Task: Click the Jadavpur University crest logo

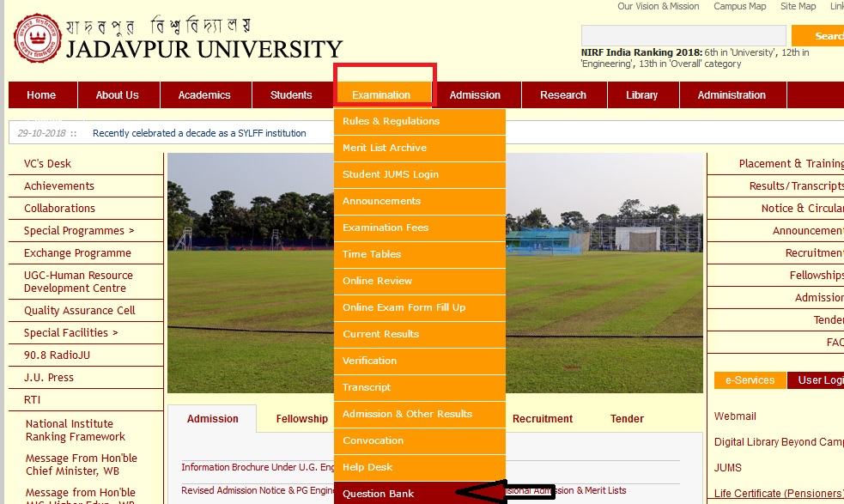Action: click(x=37, y=38)
